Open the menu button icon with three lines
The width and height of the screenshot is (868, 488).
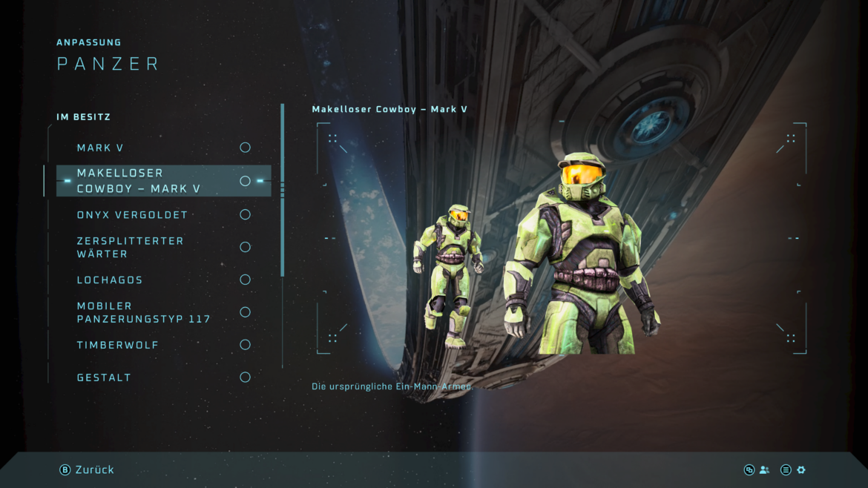(x=786, y=469)
